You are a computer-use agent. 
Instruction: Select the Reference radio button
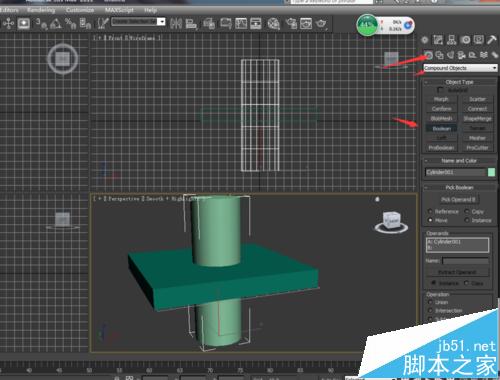[430, 212]
